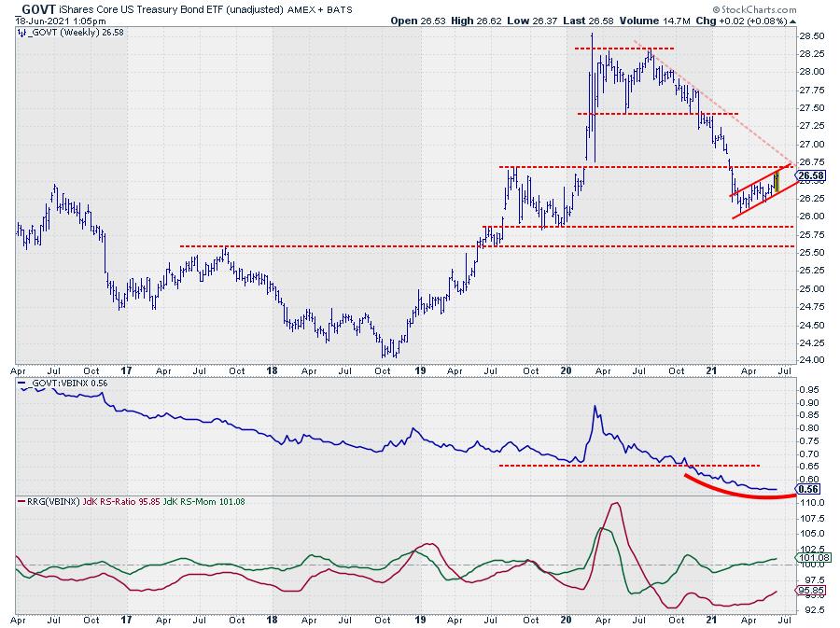Viewport: 840px width, 628px height.
Task: Click the 0.56 ratio value tag on the right axis
Action: pos(809,489)
